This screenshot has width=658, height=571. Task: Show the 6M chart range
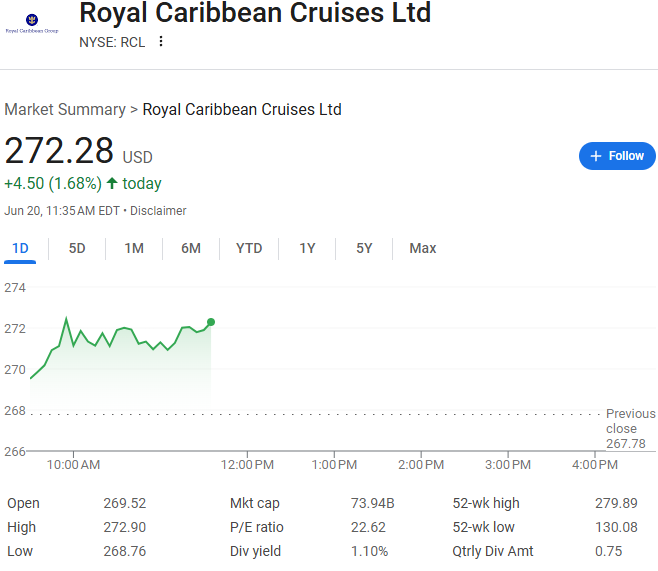(191, 248)
